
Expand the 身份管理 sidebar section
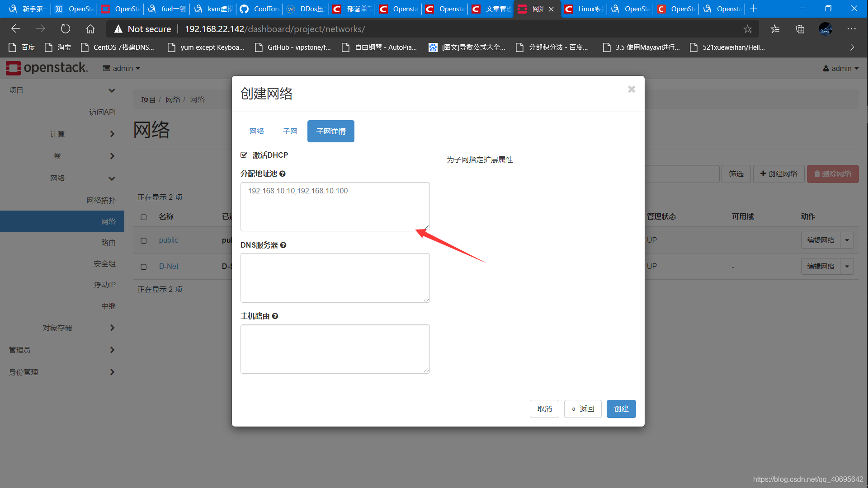(62, 372)
